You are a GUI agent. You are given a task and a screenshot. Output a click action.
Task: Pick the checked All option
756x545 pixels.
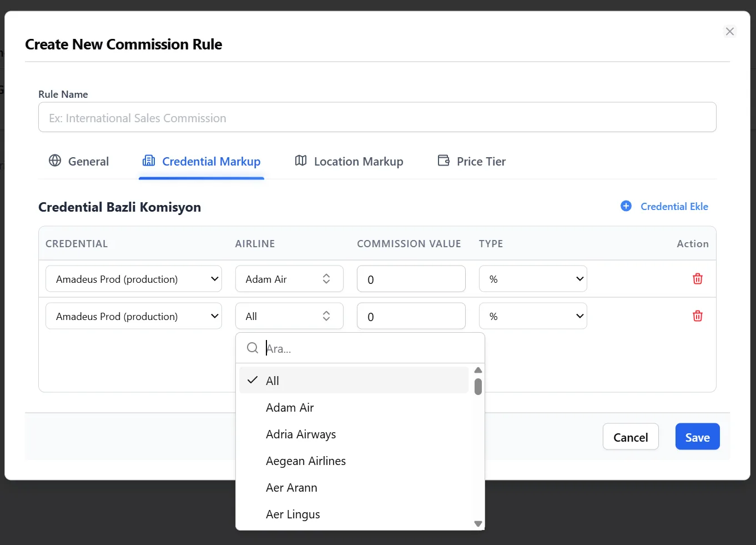click(x=272, y=381)
